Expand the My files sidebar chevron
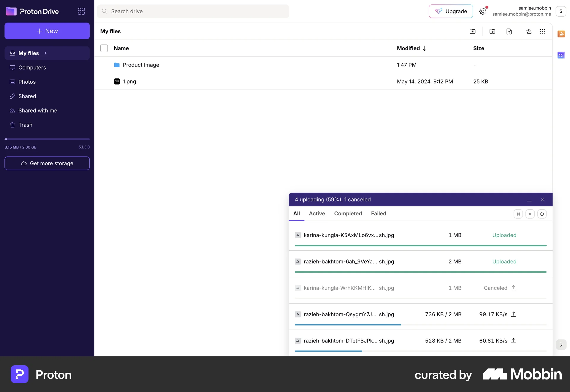Screen dimensions: 570x392 46,53
